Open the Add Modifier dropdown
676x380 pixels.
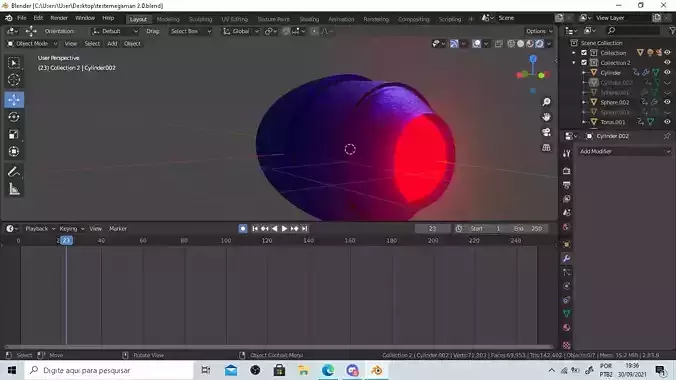coord(624,151)
